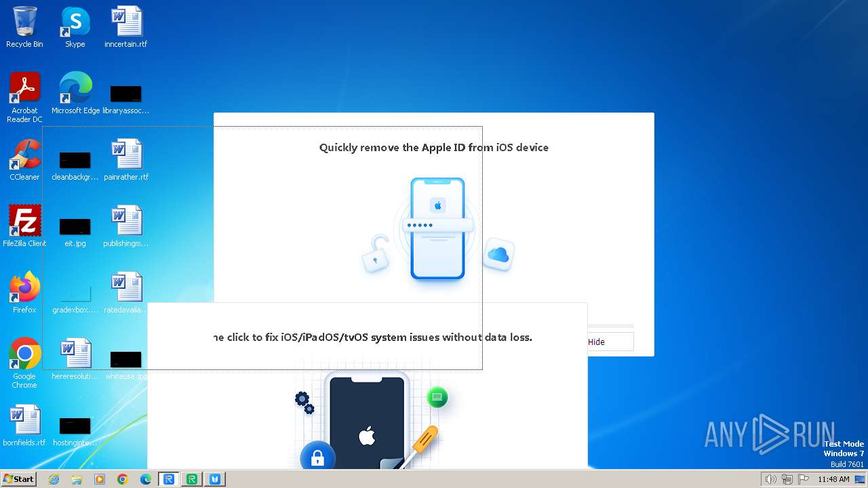868x488 pixels.
Task: Launch Google Chrome from desktop shortcut
Action: click(24, 363)
